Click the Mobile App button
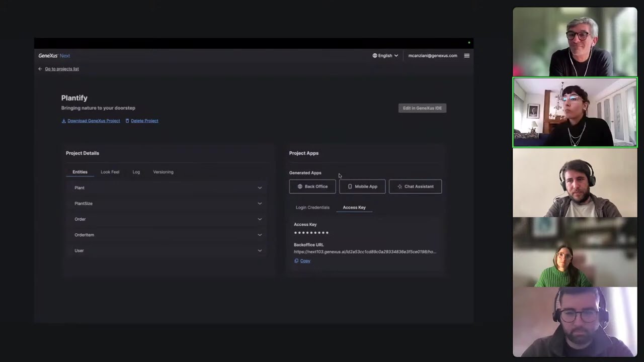644x362 pixels. (362, 187)
